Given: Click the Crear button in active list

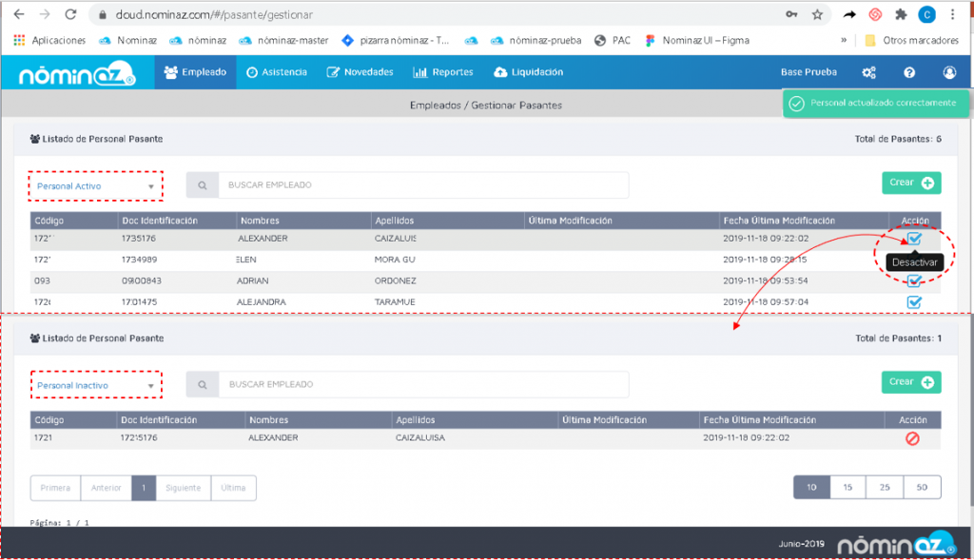Looking at the screenshot, I should pos(911,183).
